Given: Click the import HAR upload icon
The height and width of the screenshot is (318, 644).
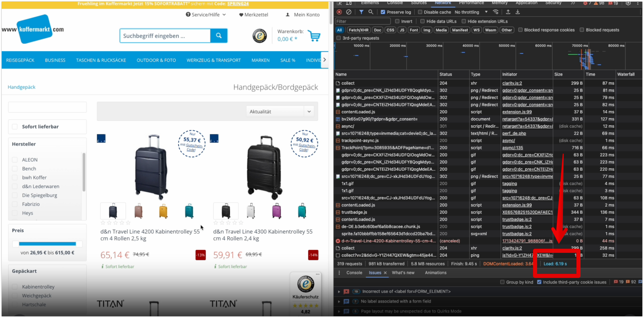Looking at the screenshot, I should (x=508, y=12).
